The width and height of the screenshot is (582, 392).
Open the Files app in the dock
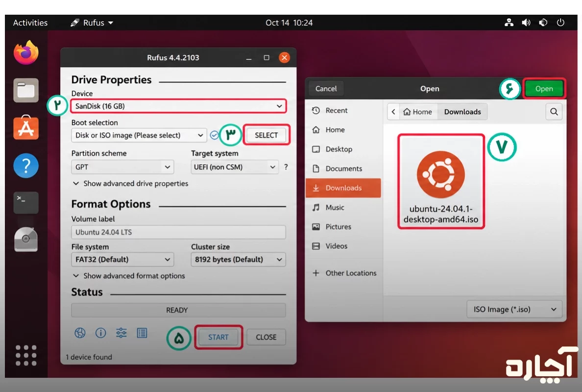coord(26,90)
